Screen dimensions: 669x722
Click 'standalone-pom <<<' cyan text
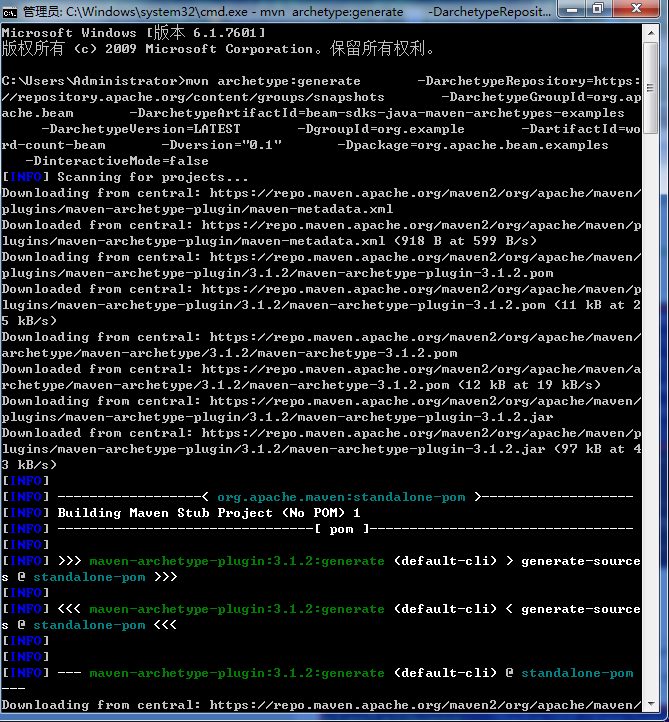pos(105,625)
